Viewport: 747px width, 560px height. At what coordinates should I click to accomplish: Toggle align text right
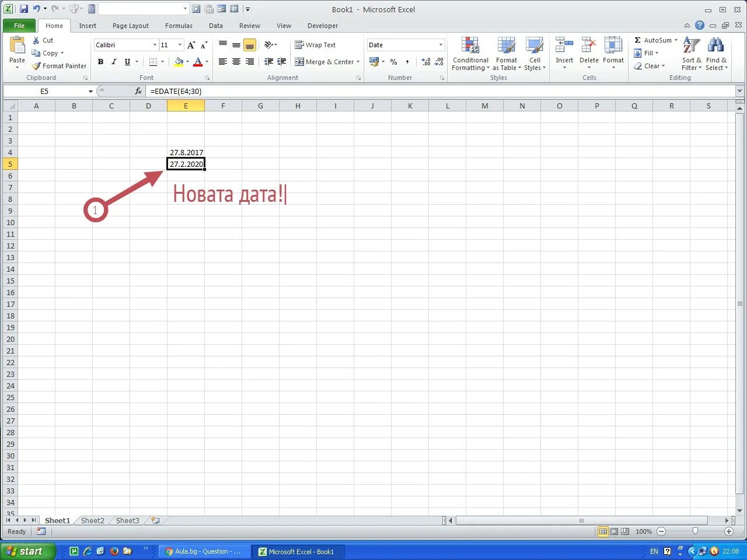click(x=250, y=62)
